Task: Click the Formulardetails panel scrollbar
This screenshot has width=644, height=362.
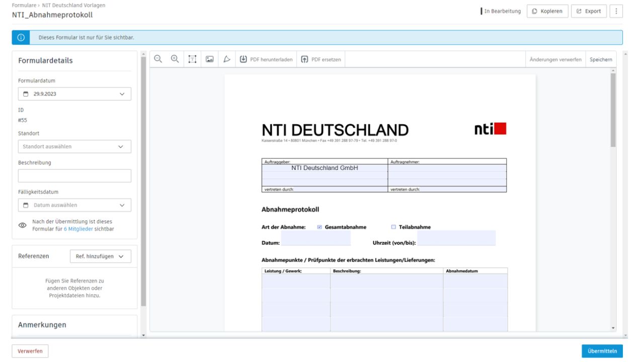Action: (x=143, y=181)
